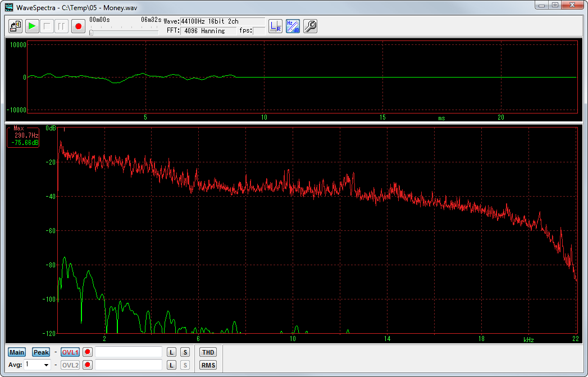Screen dimensions: 588x377
Task: Toggle the OVL1 overlay button
Action: [x=70, y=352]
